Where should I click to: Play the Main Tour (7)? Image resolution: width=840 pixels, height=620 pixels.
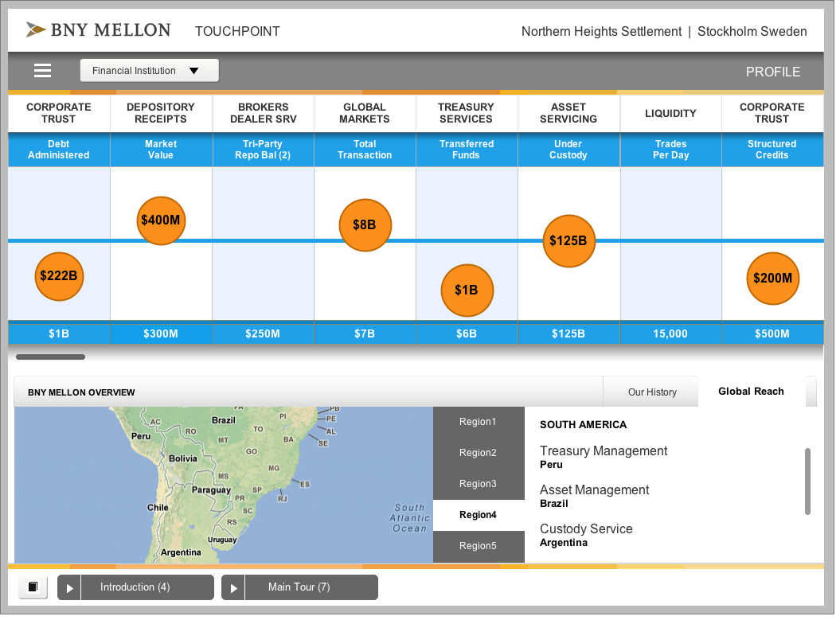tap(233, 588)
